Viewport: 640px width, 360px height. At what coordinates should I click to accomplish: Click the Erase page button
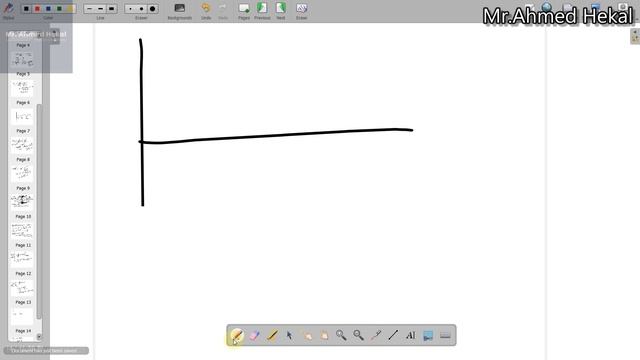[302, 11]
